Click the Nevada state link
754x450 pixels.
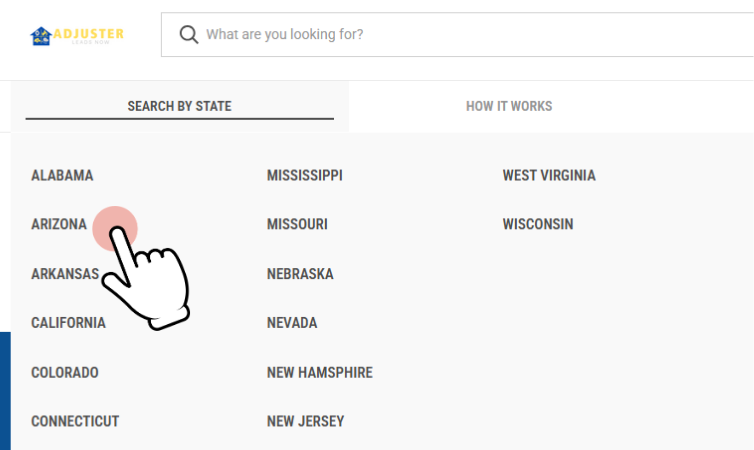coord(292,323)
